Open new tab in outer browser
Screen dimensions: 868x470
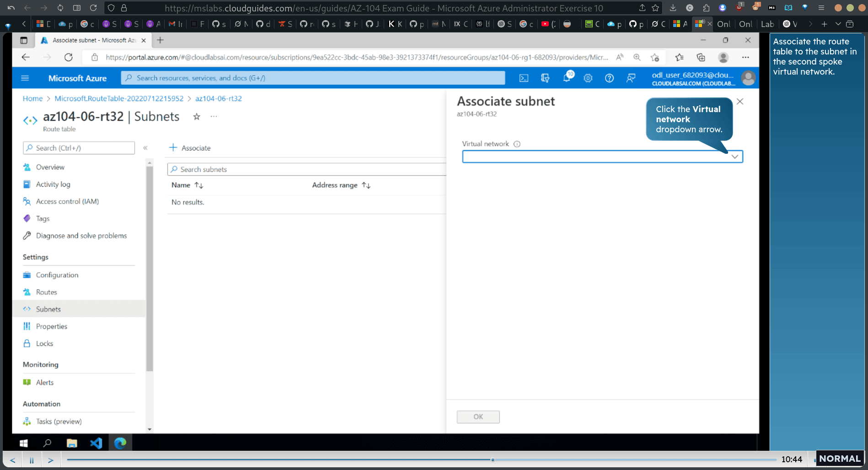(x=824, y=24)
